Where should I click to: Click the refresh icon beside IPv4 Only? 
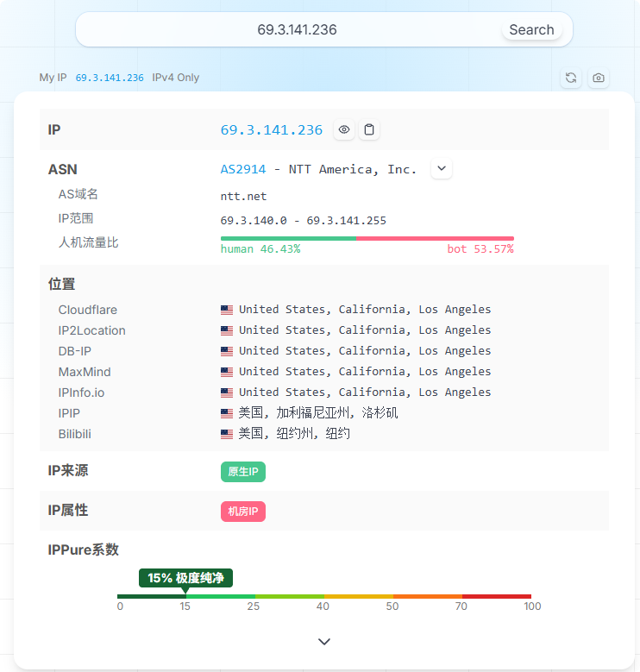pos(571,78)
